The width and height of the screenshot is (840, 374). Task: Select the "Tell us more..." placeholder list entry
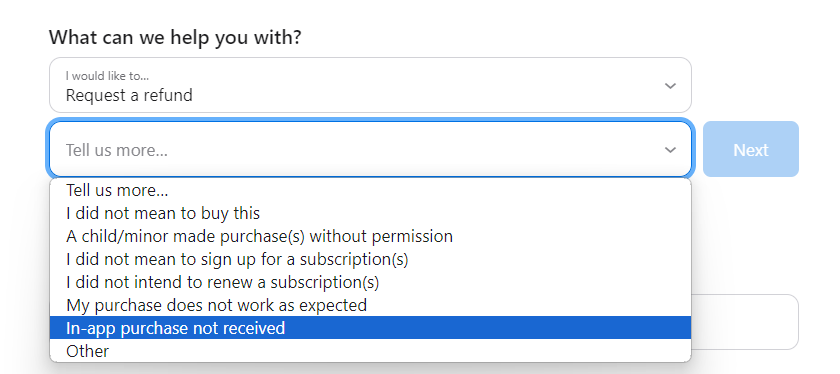coord(370,190)
